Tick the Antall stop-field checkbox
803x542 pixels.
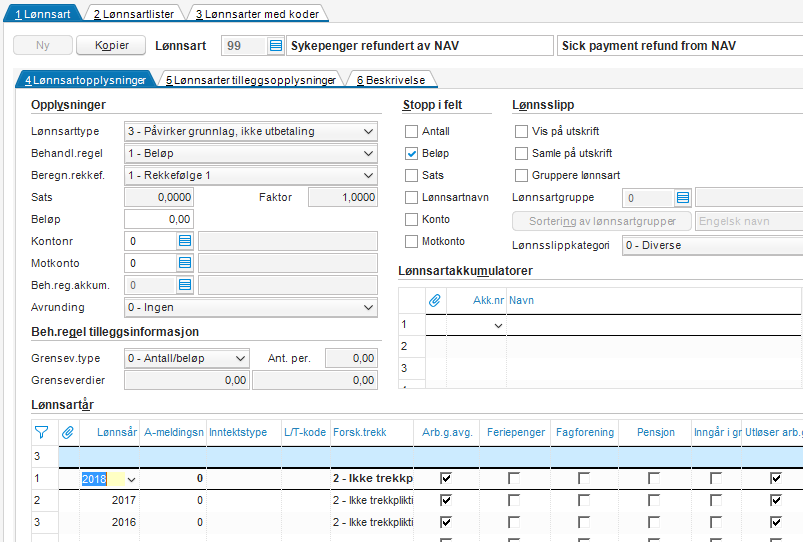(411, 131)
